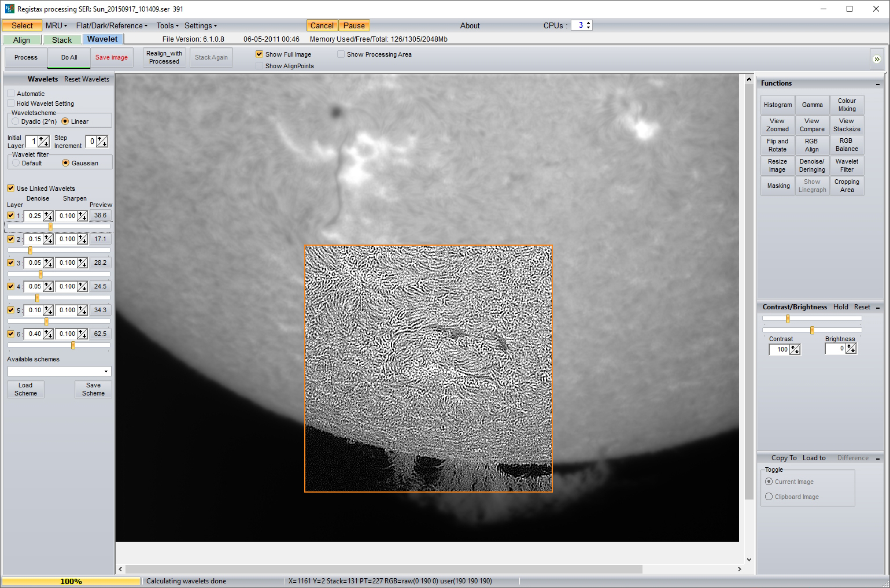Click the Do All button

69,57
